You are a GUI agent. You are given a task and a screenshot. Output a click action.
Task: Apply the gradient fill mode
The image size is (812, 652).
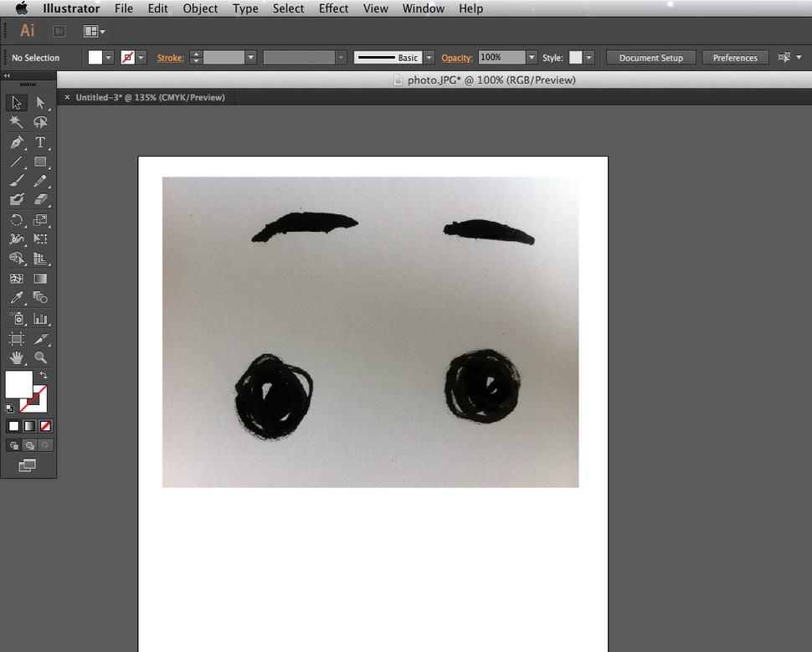point(28,426)
